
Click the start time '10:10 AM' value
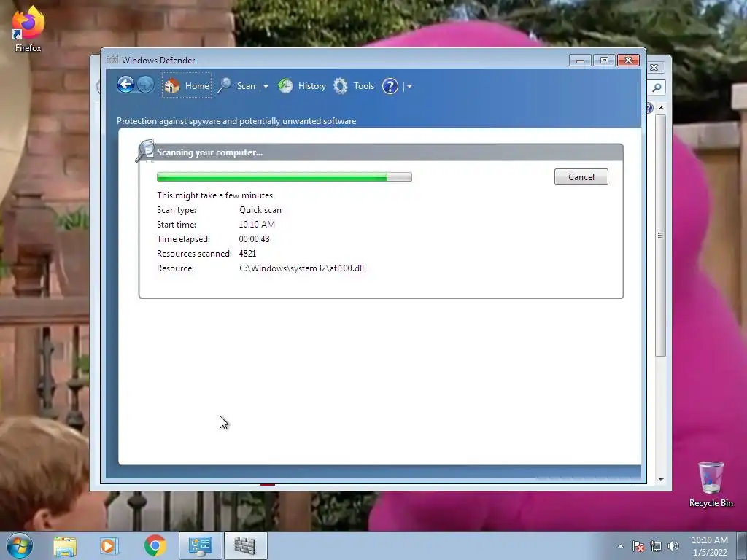pyautogui.click(x=257, y=225)
